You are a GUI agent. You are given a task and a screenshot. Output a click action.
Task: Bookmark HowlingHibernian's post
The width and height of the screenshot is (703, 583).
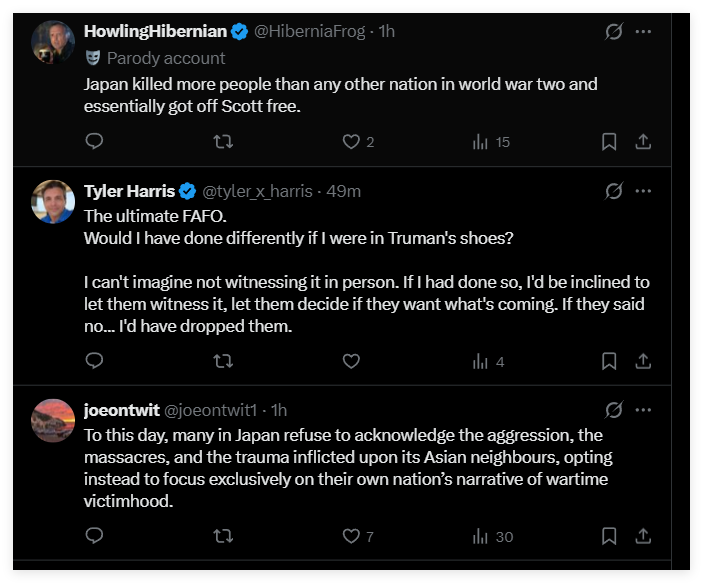click(609, 142)
